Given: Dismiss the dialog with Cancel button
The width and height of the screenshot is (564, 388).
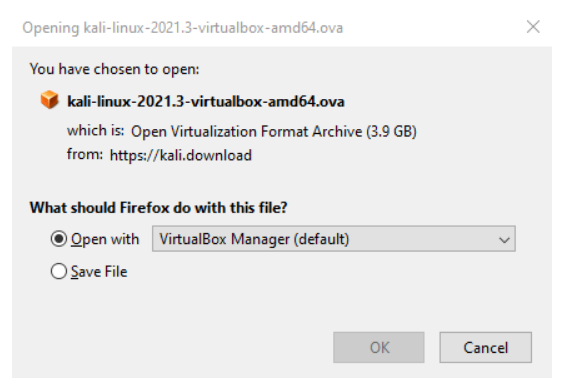Looking at the screenshot, I should pos(486,347).
